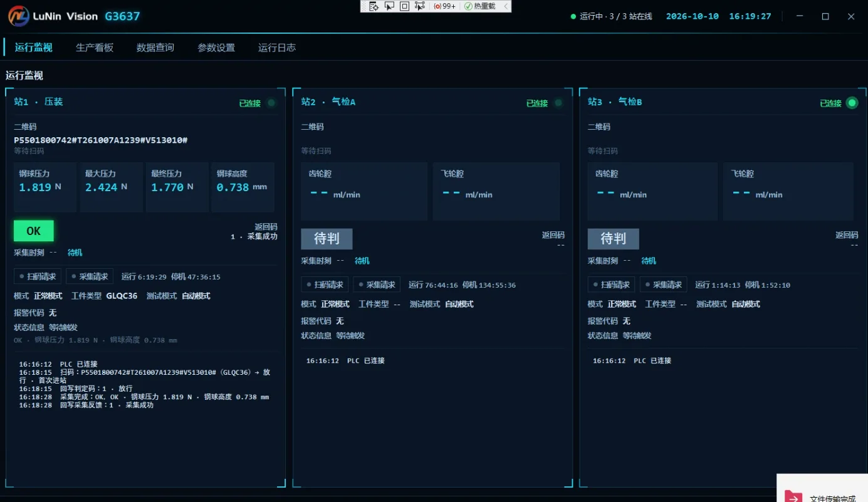Image resolution: width=868 pixels, height=502 pixels.
Task: Open the file transfer complete notification
Action: point(822,488)
